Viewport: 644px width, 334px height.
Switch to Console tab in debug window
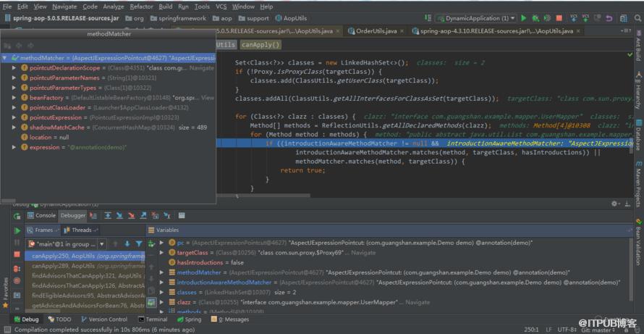[41, 215]
